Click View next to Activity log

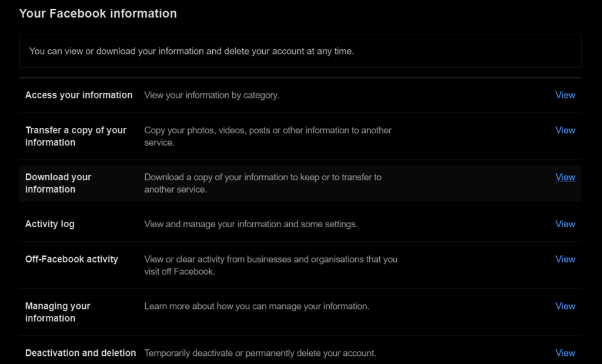[565, 224]
